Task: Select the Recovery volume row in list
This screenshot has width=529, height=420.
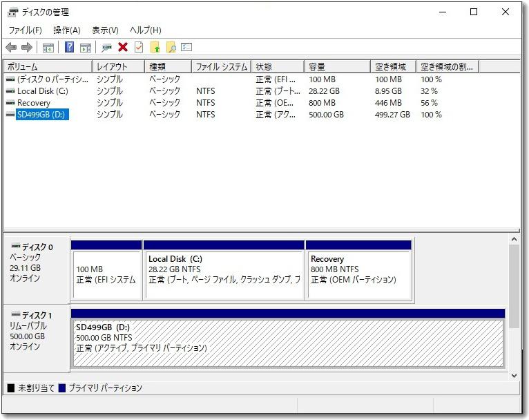Action: 33,103
